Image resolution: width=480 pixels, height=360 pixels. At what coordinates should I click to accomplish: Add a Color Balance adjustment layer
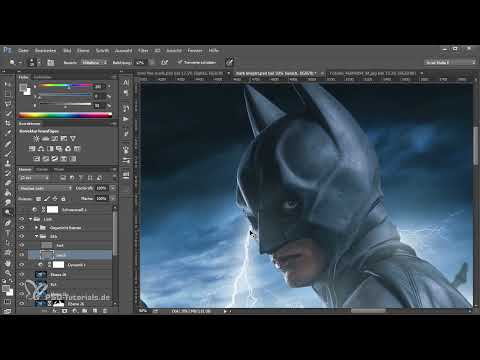(41, 149)
